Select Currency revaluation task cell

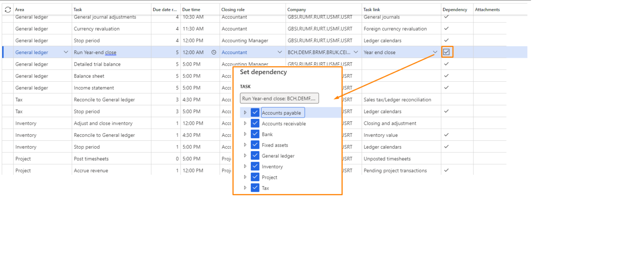tap(112, 29)
